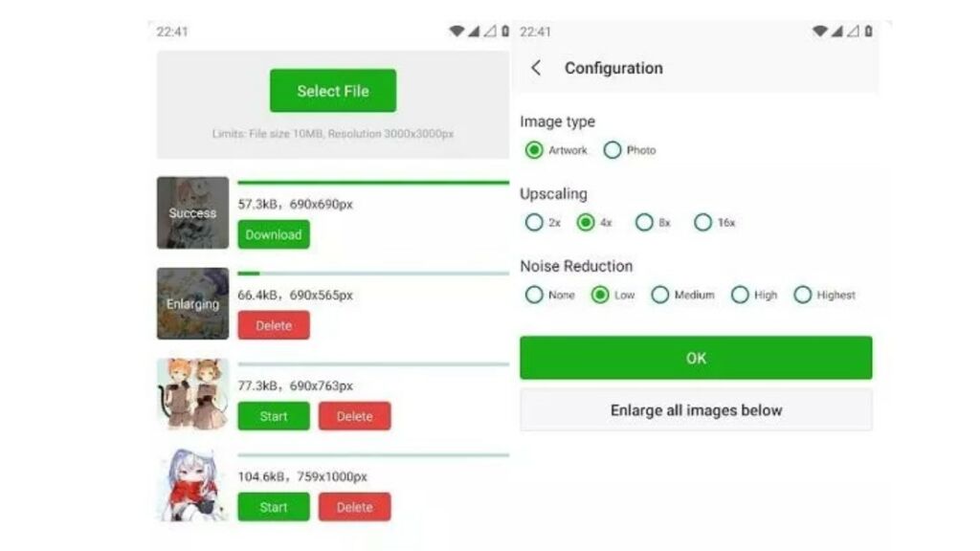The height and width of the screenshot is (551, 980).
Task: Confirm configuration with OK button
Action: [696, 358]
